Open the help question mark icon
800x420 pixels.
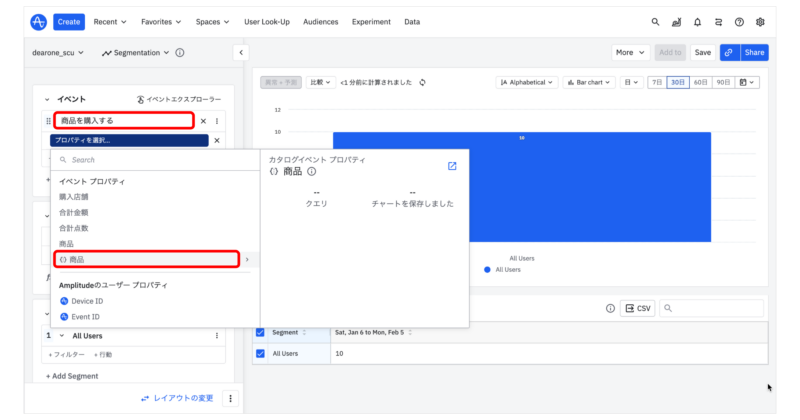(739, 21)
